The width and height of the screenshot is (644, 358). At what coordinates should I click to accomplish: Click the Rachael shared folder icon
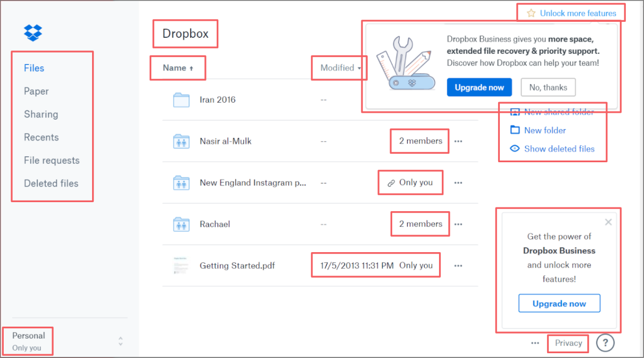181,224
